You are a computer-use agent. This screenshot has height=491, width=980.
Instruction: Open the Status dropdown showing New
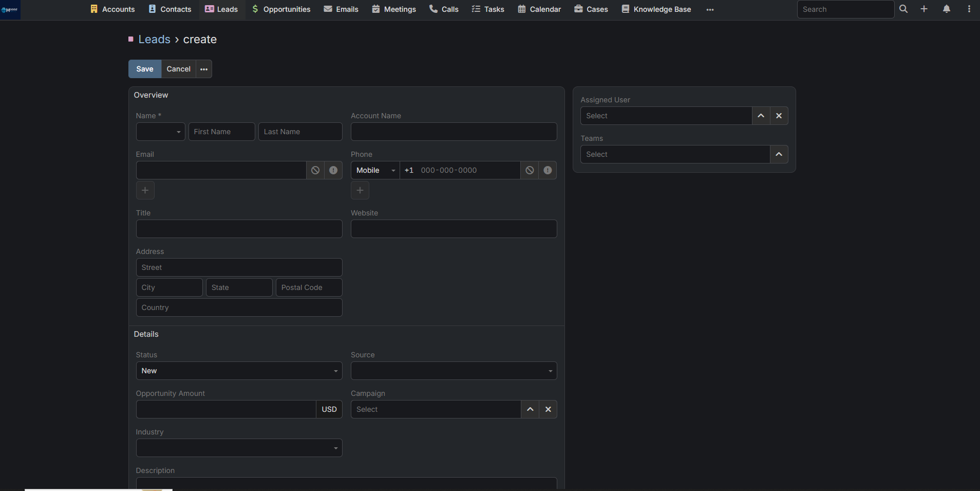pyautogui.click(x=239, y=371)
